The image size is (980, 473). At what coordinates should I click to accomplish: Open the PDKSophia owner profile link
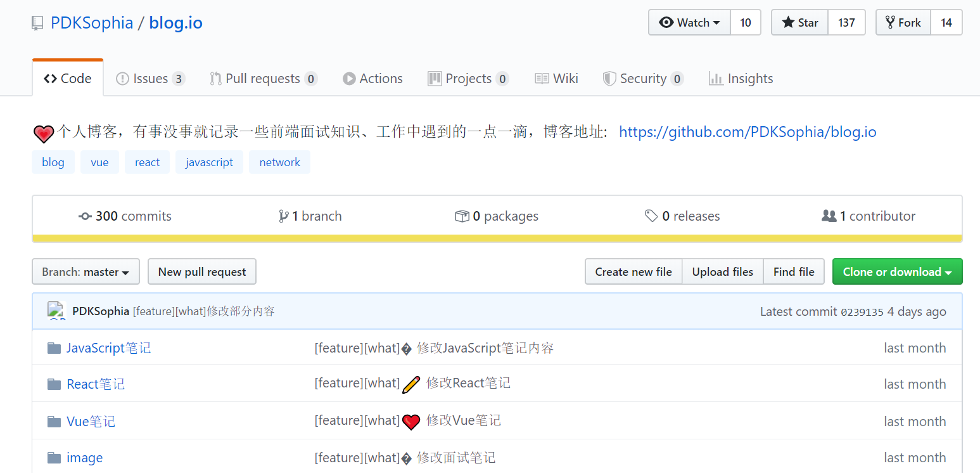[92, 23]
